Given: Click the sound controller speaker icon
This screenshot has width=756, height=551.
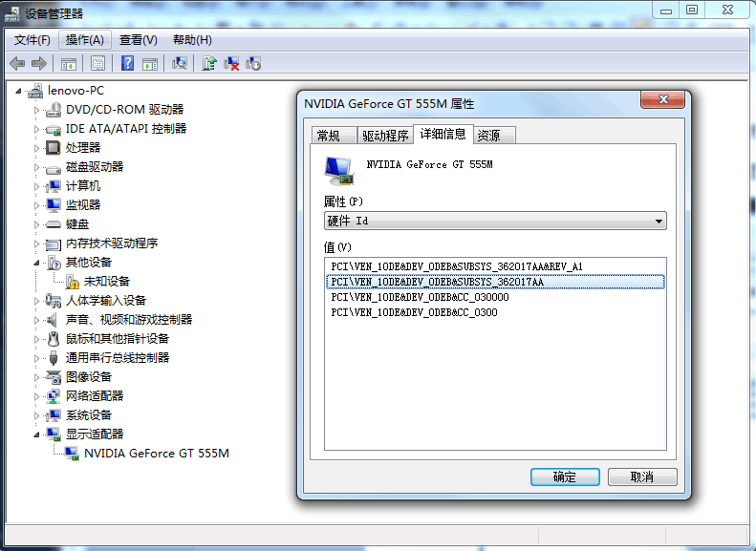Looking at the screenshot, I should 52,319.
